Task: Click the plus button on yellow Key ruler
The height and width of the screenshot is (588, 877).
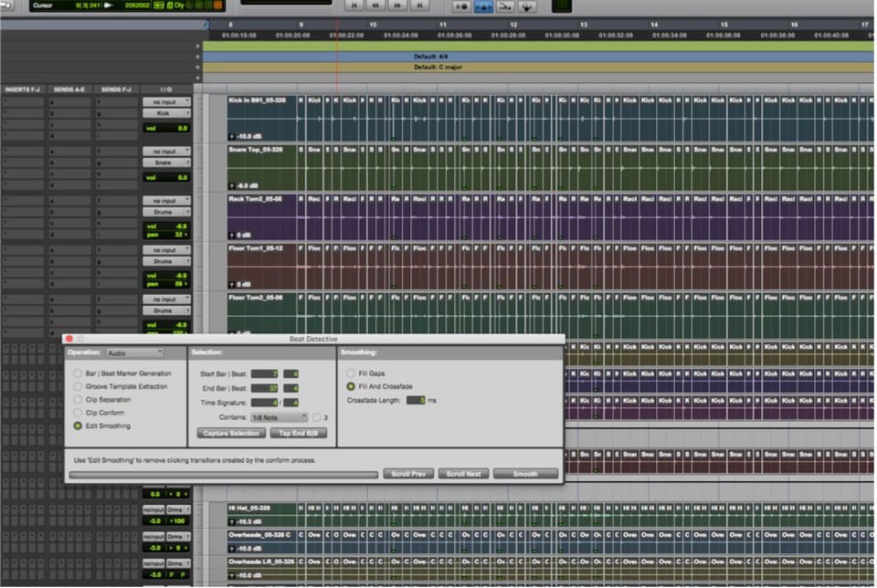Action: tap(197, 67)
